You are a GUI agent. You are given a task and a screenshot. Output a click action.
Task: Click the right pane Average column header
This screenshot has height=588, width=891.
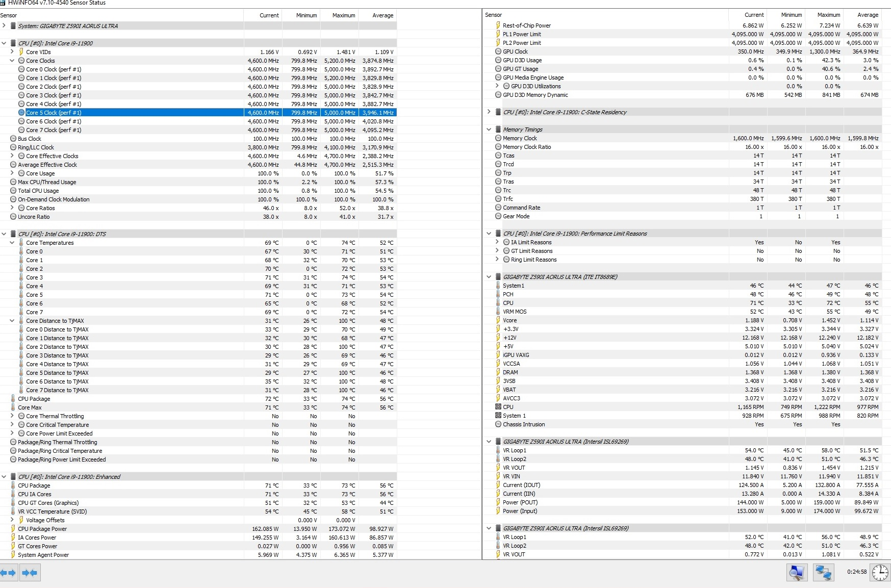click(863, 15)
